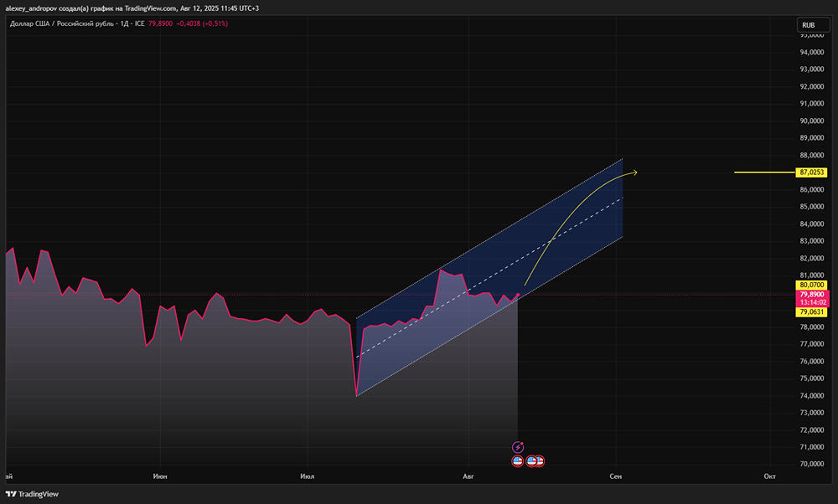This screenshot has height=504, width=838.
Task: Click the 83,0000 price axis label
Action: tap(812, 241)
